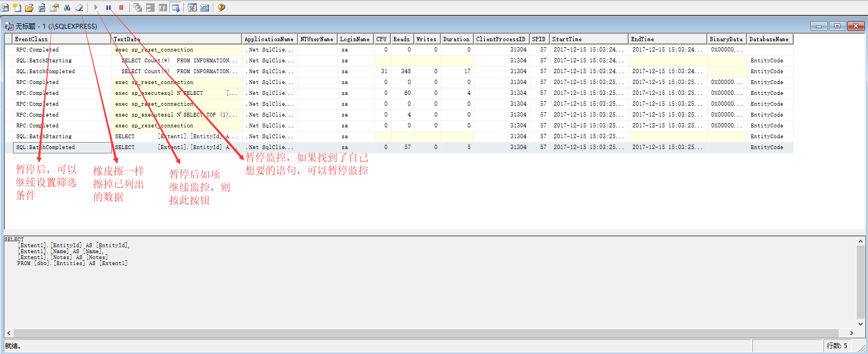The width and height of the screenshot is (868, 354).
Task: Start the trace with the play icon
Action: (x=96, y=8)
